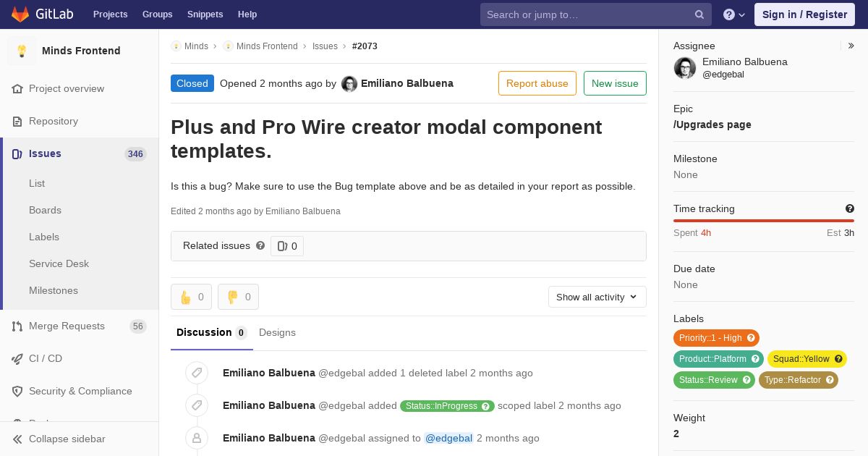Open the Labels sidebar link
868x456 pixels.
click(x=44, y=237)
